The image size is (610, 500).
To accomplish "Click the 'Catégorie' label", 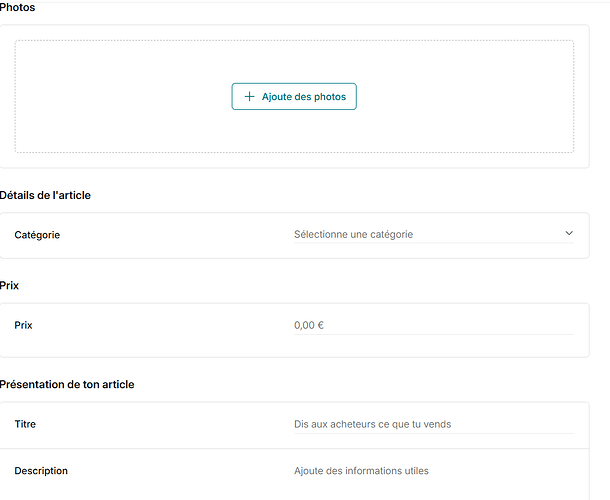I will [x=37, y=235].
